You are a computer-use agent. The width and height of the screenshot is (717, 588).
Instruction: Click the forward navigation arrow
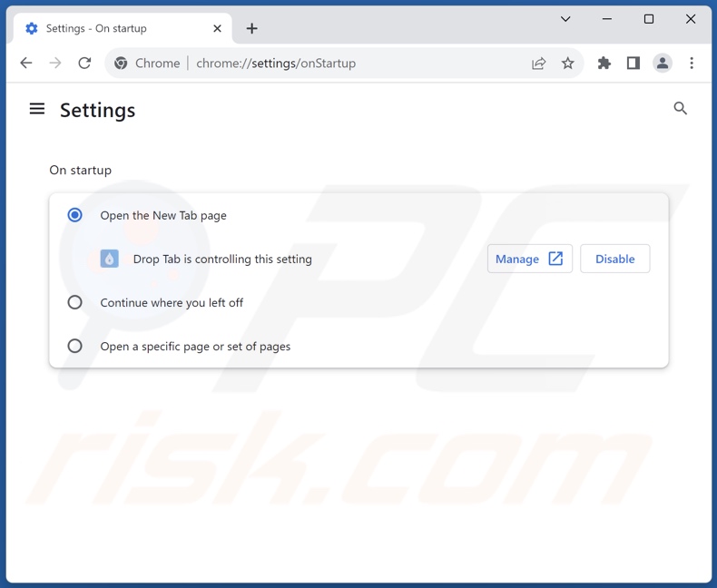coord(55,64)
